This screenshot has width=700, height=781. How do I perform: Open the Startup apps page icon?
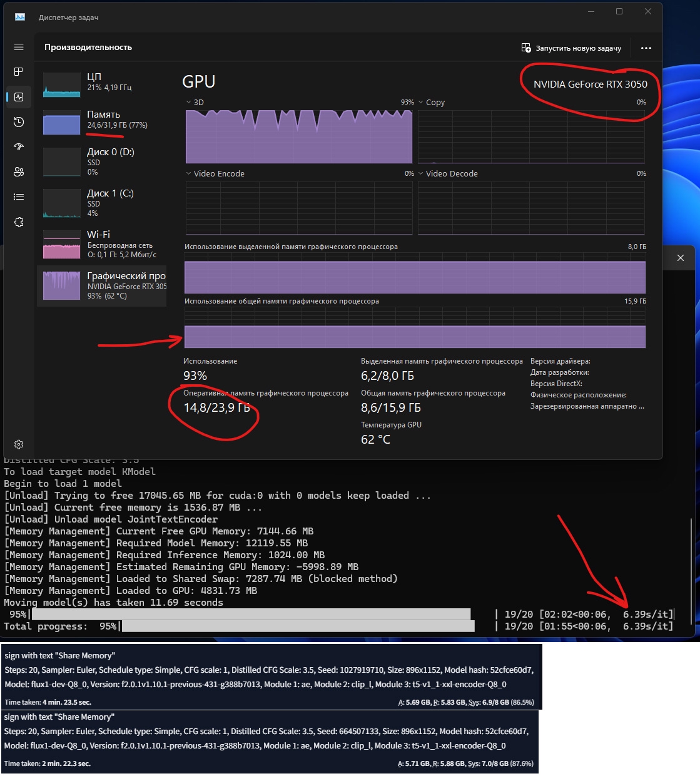coord(19,147)
